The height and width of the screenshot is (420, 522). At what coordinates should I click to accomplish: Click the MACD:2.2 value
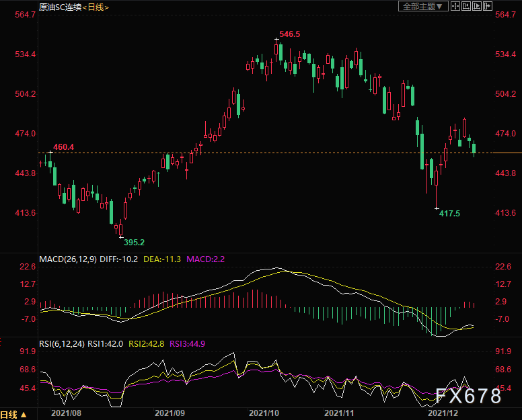coord(205,259)
